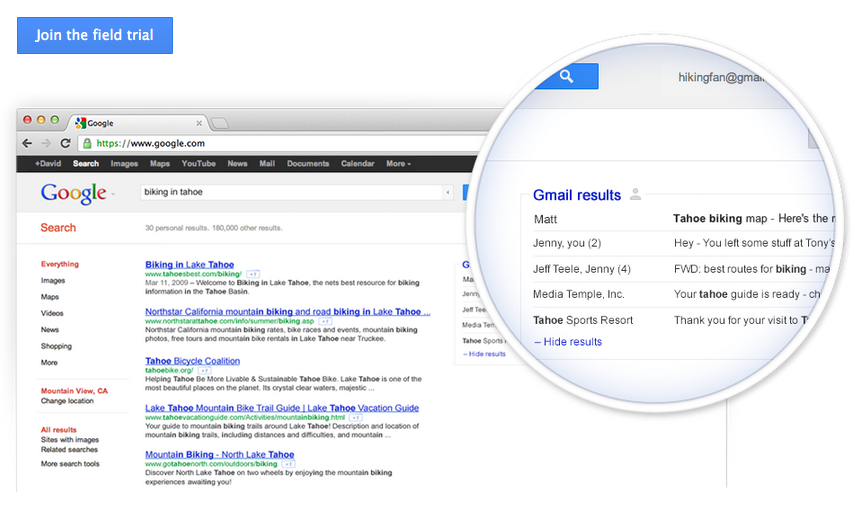Select Calendar in the top navigation bar

357,164
